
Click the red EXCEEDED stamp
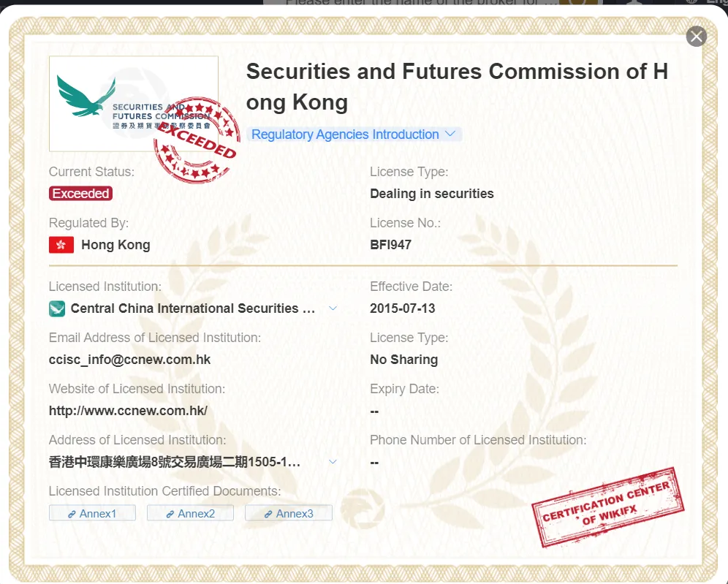pyautogui.click(x=197, y=140)
